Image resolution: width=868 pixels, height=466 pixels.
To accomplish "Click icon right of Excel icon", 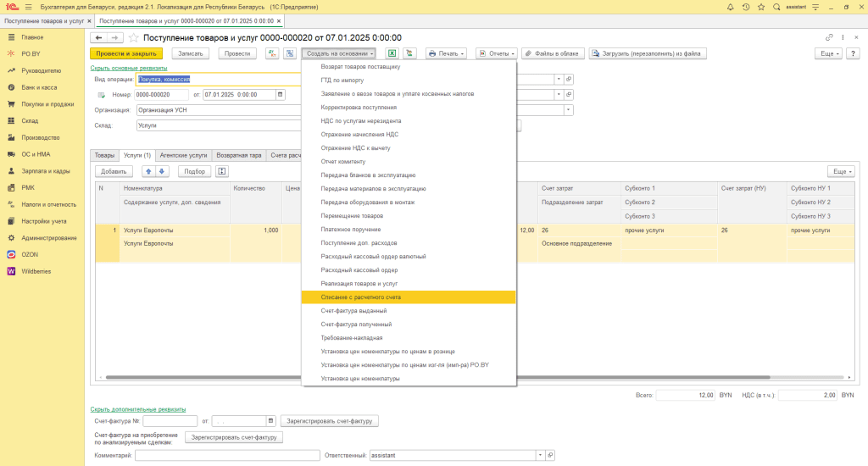I will [409, 53].
